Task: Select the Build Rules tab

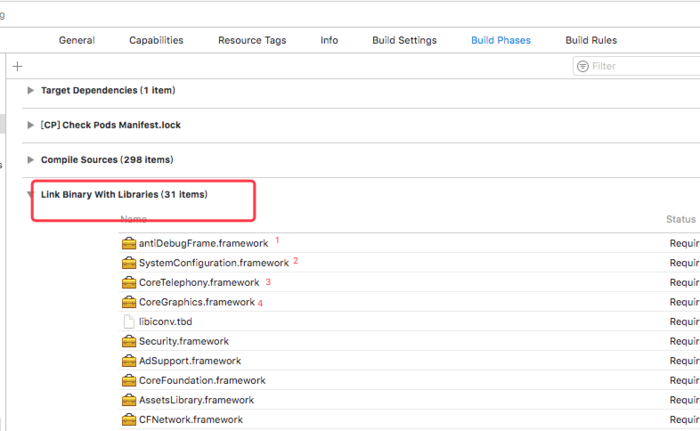Action: coord(591,41)
